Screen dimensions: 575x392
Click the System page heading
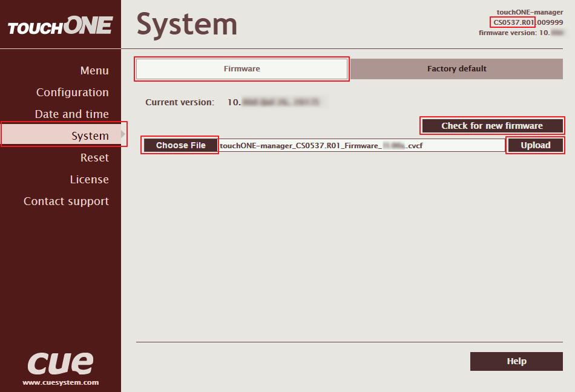[x=186, y=25]
